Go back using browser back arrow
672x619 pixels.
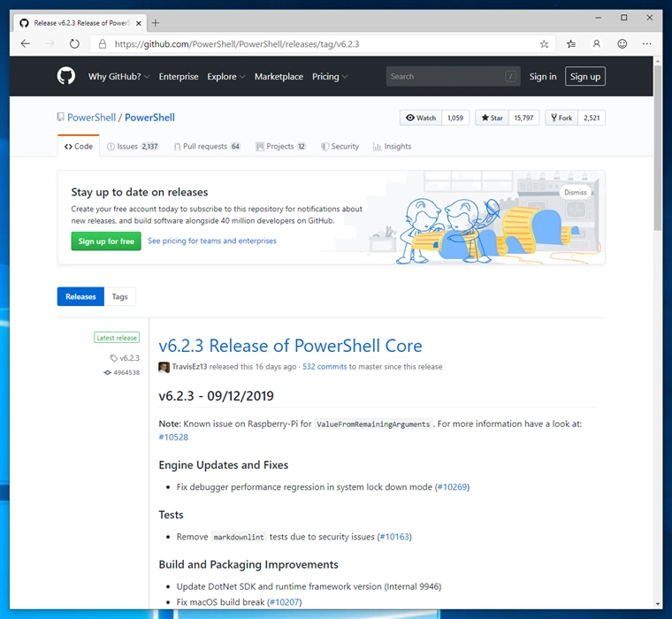[26, 43]
